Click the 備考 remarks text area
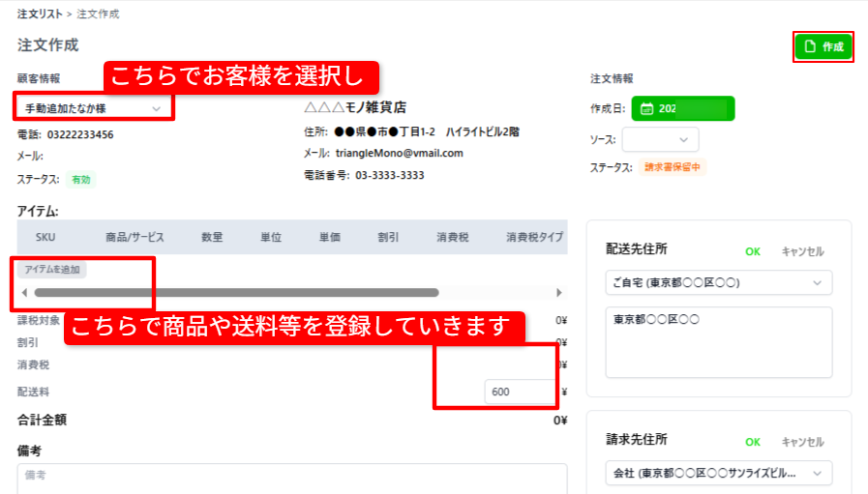 click(x=291, y=479)
